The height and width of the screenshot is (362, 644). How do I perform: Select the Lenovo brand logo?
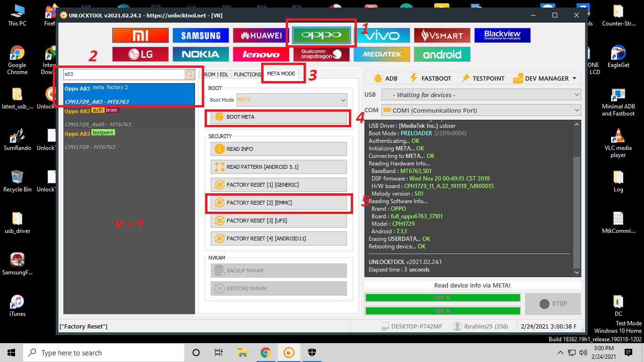(261, 54)
